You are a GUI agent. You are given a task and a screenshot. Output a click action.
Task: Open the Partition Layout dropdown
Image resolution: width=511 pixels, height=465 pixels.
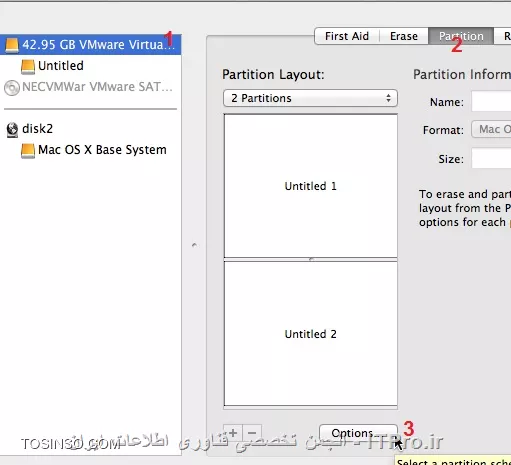tap(310, 98)
